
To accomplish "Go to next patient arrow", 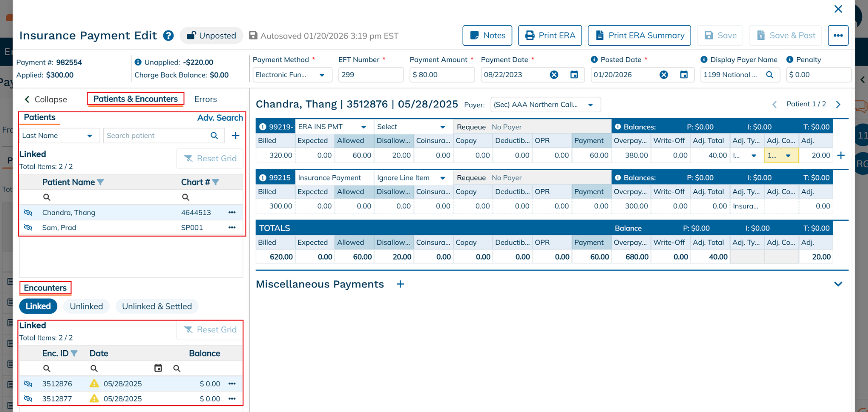I will (x=838, y=105).
